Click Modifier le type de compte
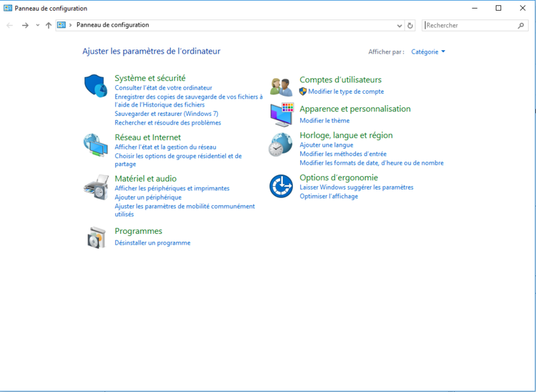 (346, 92)
